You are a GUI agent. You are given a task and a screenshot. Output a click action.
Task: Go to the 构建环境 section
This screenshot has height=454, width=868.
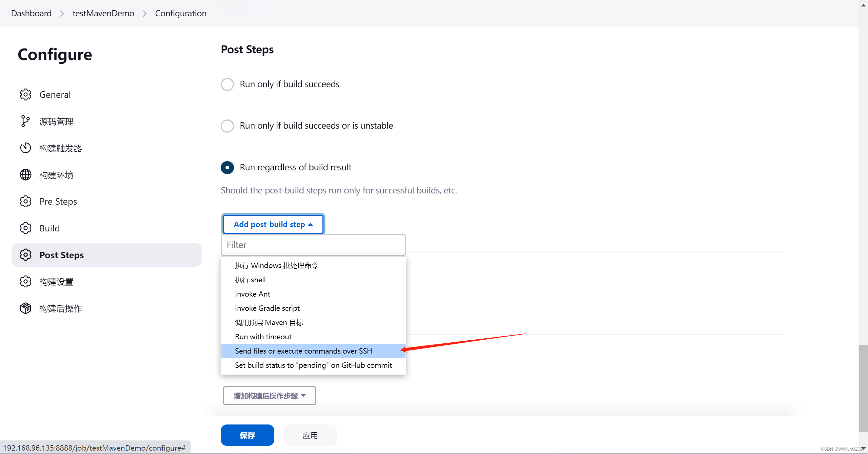[x=106, y=175]
